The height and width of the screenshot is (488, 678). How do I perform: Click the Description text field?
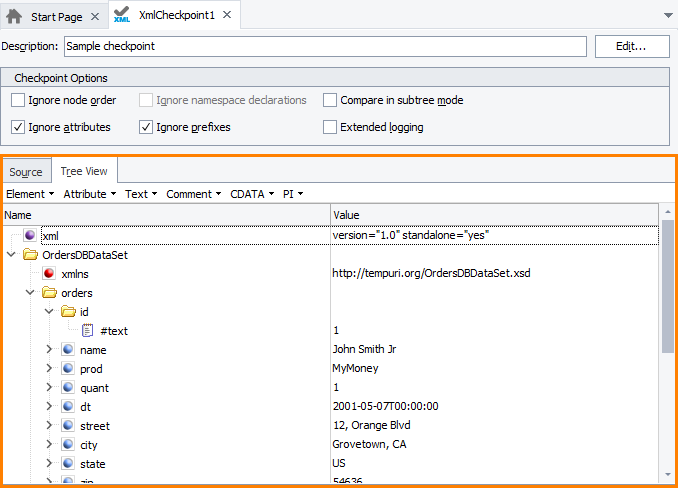pos(325,46)
